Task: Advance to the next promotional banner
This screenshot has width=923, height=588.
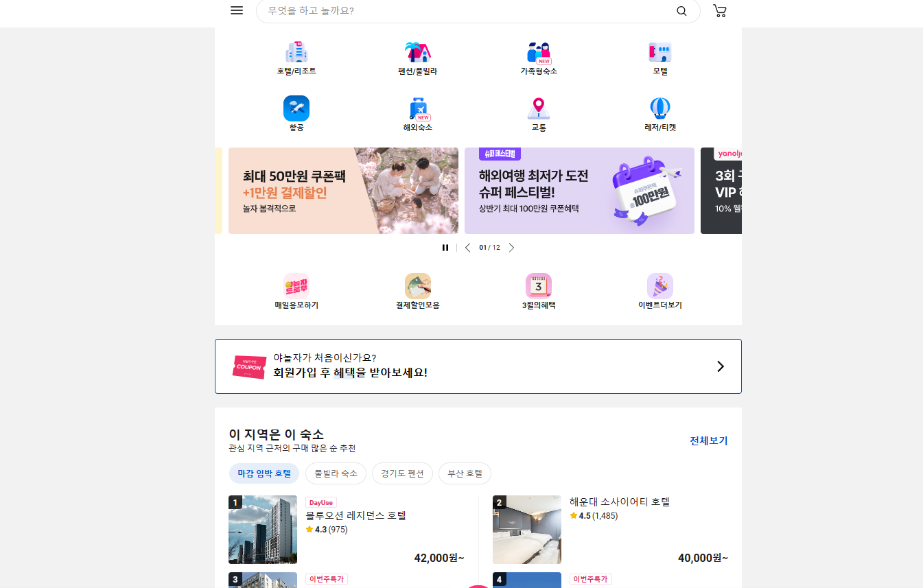Action: [511, 247]
